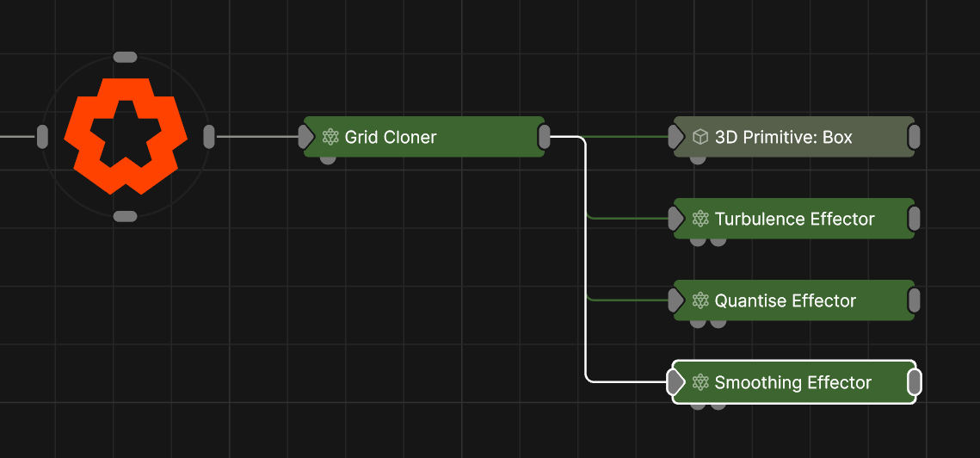Click the Turbulence Effector node icon
Viewport: 980px width, 458px height.
tap(700, 219)
